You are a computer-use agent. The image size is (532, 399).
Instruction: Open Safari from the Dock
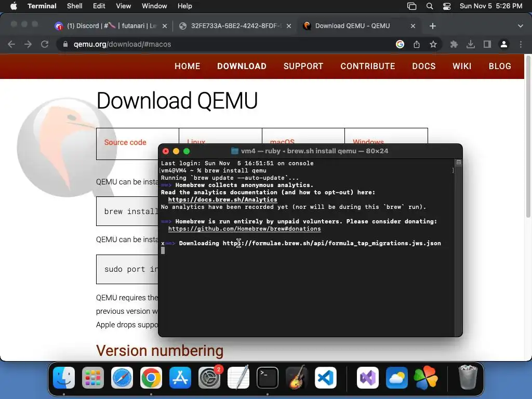(x=122, y=378)
